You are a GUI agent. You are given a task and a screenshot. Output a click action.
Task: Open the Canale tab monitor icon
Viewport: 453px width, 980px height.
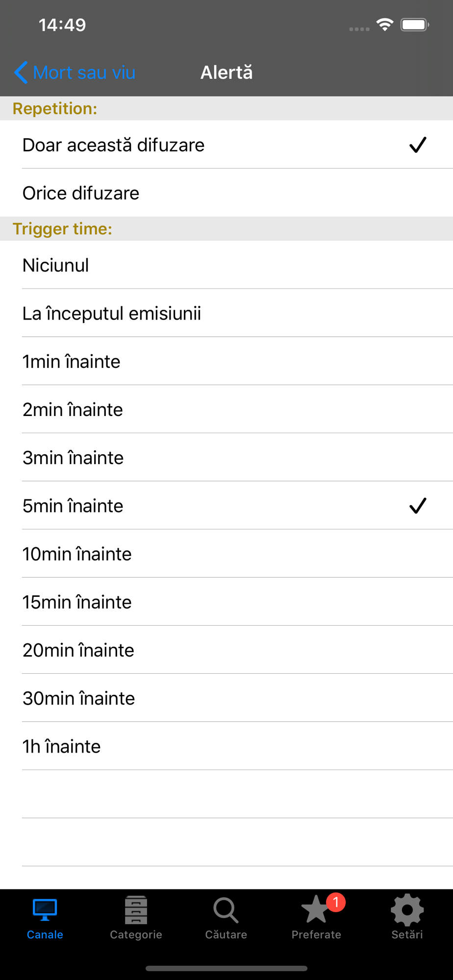[x=45, y=910]
